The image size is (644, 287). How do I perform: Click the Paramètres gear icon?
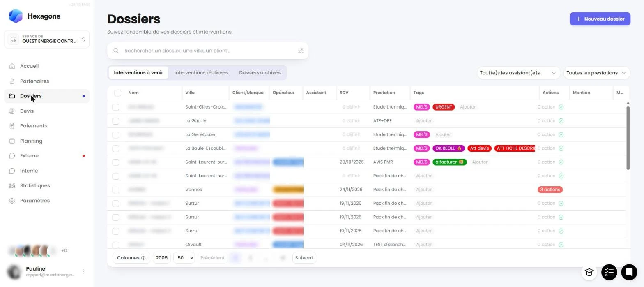click(x=12, y=201)
